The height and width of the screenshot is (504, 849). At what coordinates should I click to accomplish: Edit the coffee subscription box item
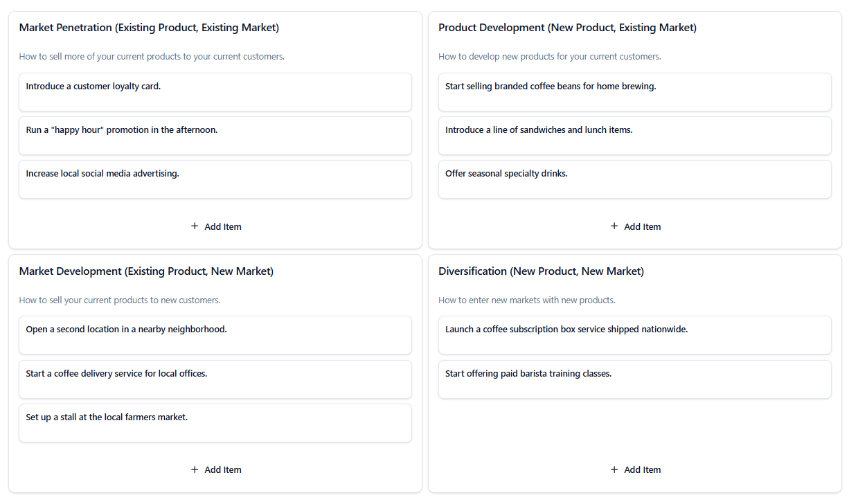pyautogui.click(x=634, y=334)
